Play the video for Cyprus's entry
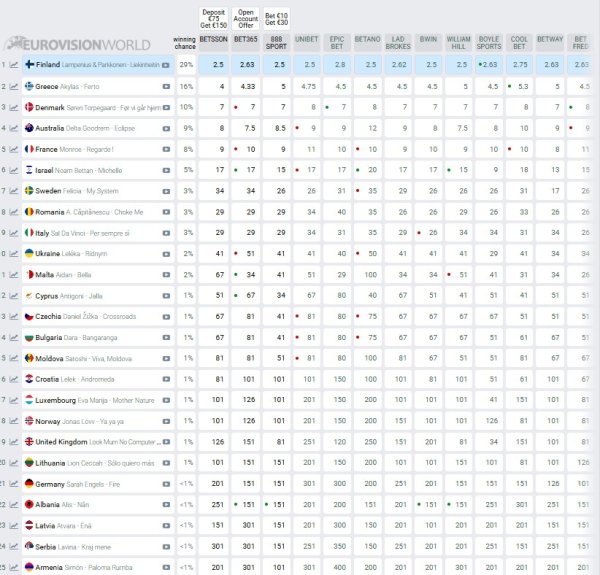Screen dimensions: 600x575 (x=166, y=296)
